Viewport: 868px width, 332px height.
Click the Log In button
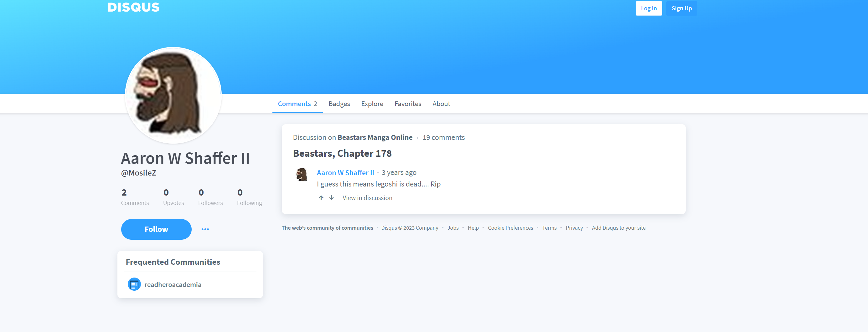pyautogui.click(x=648, y=8)
